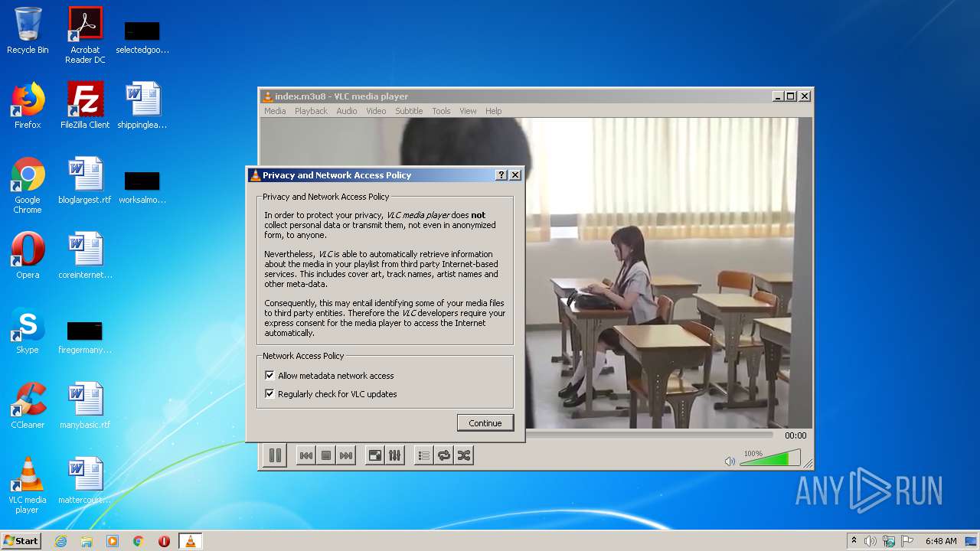Skip to previous media in VLC
This screenshot has width=980, height=551.
click(x=305, y=455)
